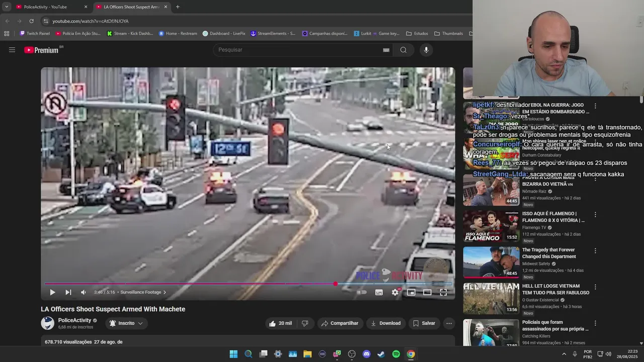Select the LA Officers Shoot Suspect tab
644x362 pixels.
tap(132, 7)
